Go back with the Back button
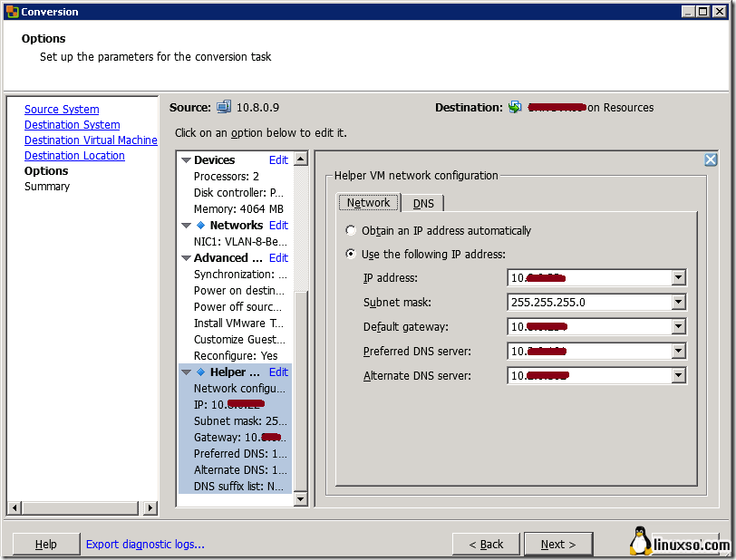Screen dimensions: 736x560 click(x=486, y=544)
